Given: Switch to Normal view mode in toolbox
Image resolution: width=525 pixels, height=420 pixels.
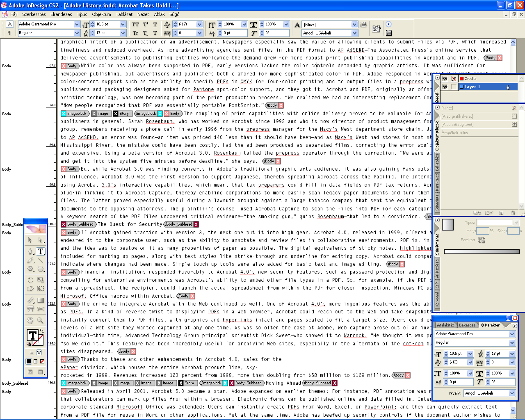Looking at the screenshot, I should [x=30, y=372].
